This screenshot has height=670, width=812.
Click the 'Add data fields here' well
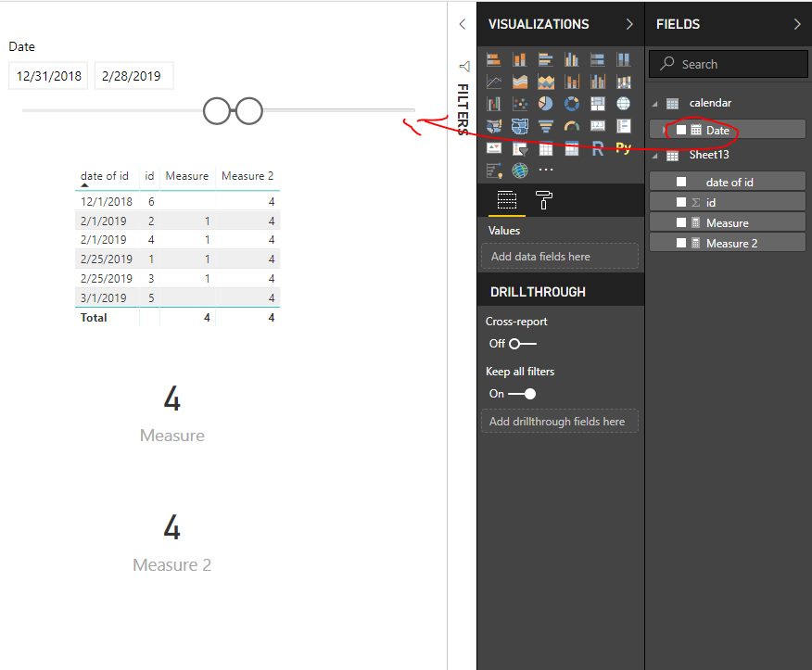point(560,257)
